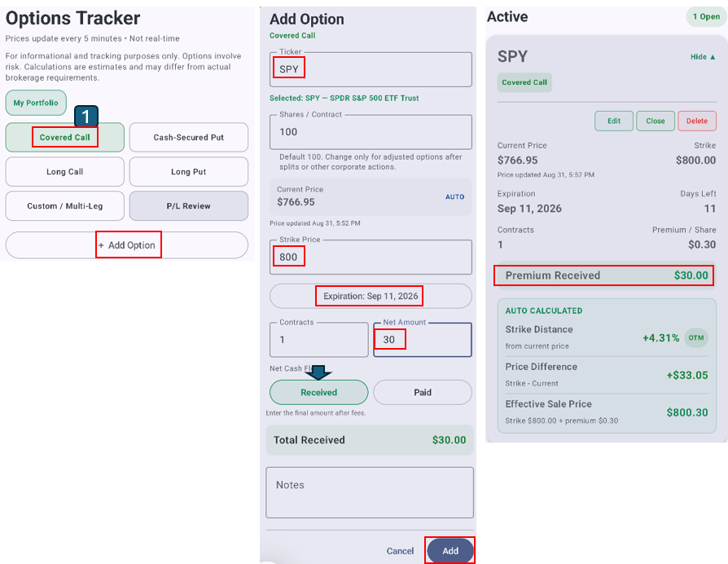
Task: Click the Sep 11, 2026 expiration value
Action: point(529,209)
